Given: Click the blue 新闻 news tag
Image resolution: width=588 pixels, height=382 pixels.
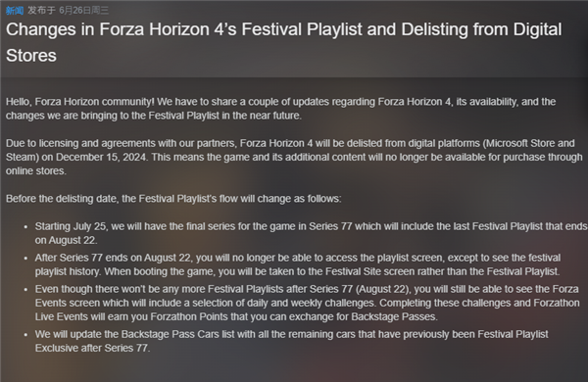Looking at the screenshot, I should tap(15, 11).
